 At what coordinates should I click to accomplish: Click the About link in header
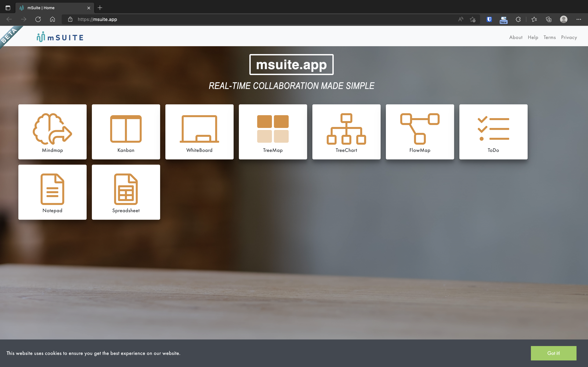pos(516,37)
